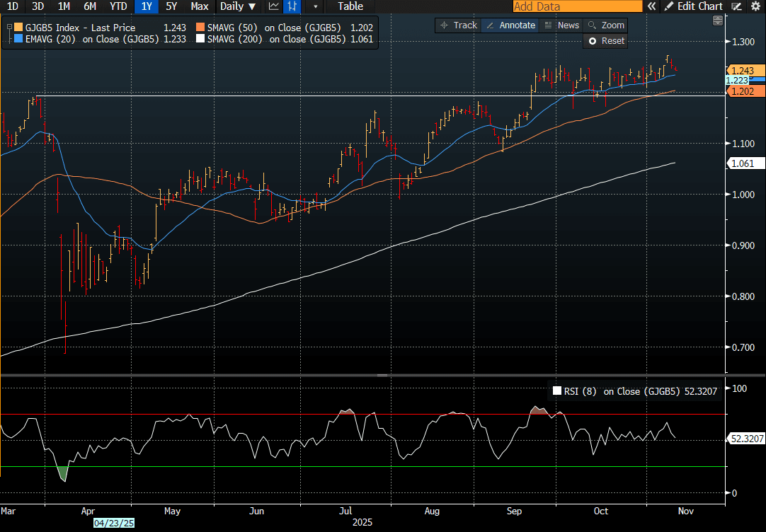
Task: Select the bar chart type icon
Action: point(292,6)
